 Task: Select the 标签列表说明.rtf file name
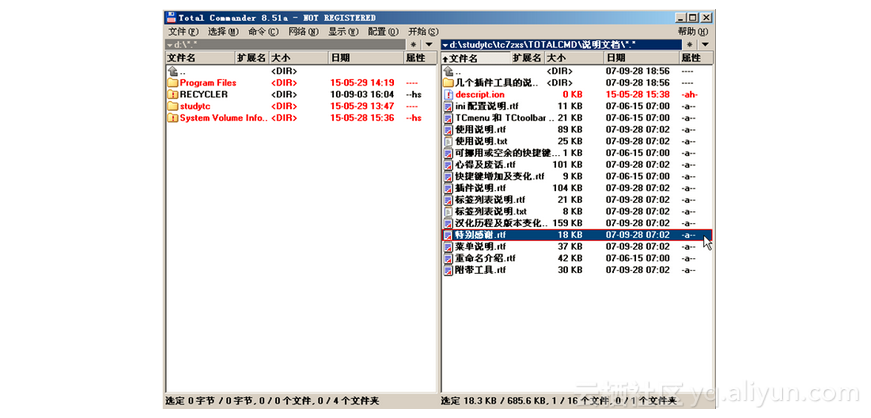pyautogui.click(x=490, y=200)
